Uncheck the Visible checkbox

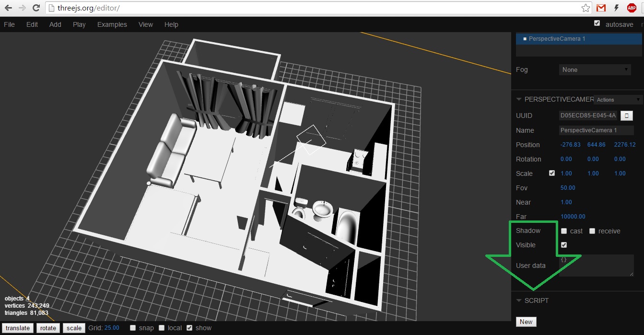coord(563,244)
